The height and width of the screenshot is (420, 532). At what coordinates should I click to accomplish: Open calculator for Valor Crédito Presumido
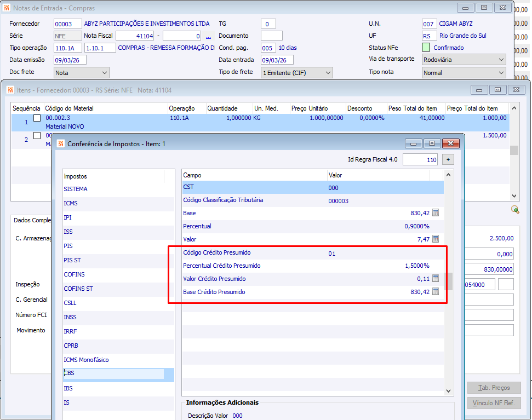coord(436,279)
